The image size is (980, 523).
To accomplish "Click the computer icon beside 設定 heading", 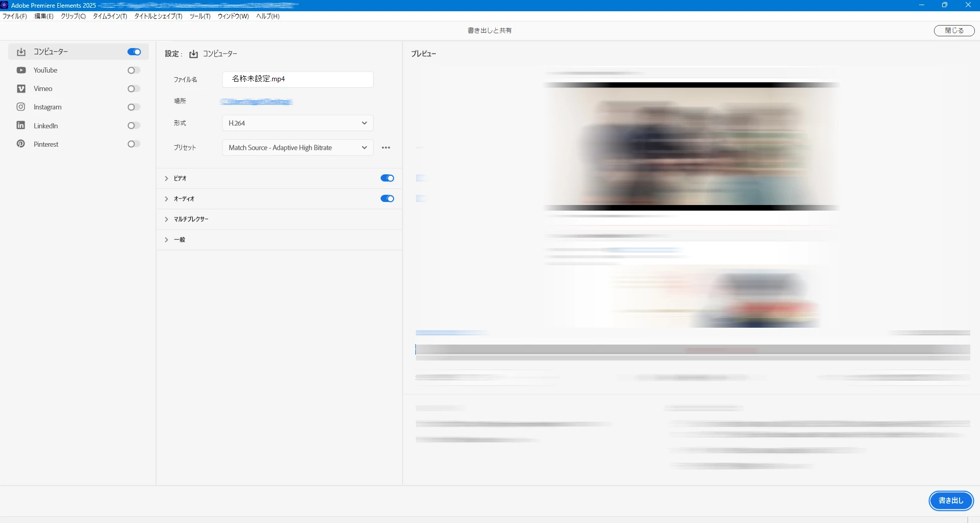I will tap(193, 54).
